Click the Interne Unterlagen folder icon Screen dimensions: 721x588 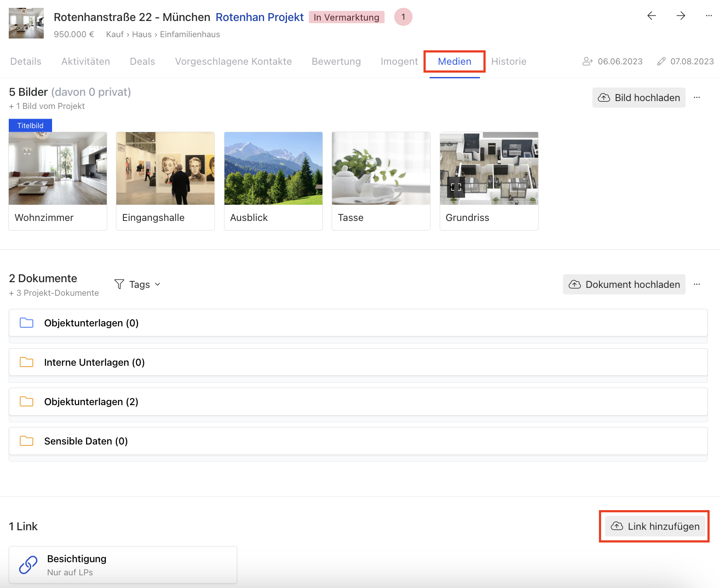(x=27, y=362)
